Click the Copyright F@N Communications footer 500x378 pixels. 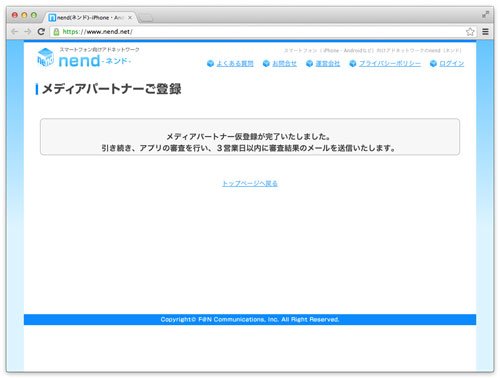pyautogui.click(x=250, y=319)
